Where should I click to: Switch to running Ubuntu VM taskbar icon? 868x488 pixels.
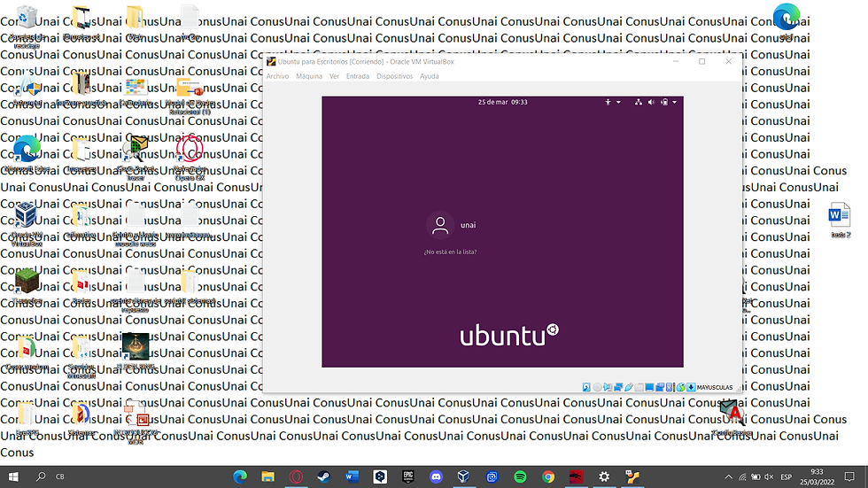pyautogui.click(x=632, y=476)
